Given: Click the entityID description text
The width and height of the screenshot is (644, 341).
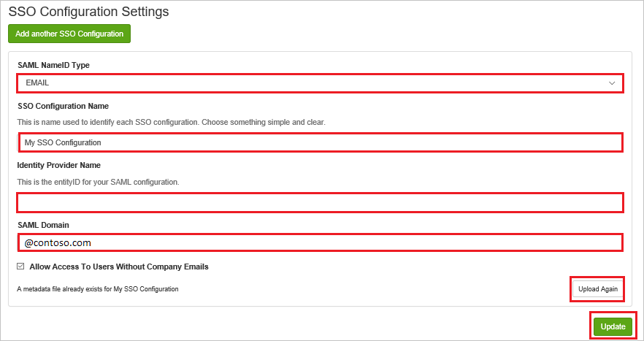Looking at the screenshot, I should [x=98, y=182].
